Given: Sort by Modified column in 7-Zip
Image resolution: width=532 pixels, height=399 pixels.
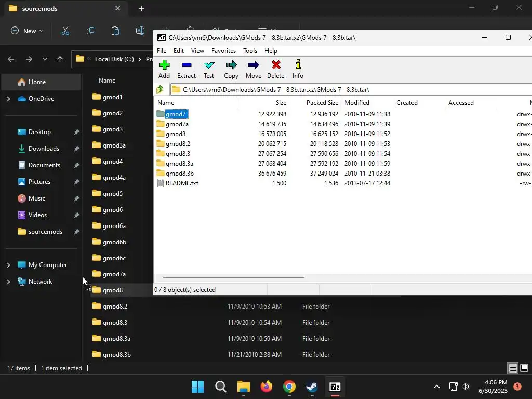Looking at the screenshot, I should (367, 103).
